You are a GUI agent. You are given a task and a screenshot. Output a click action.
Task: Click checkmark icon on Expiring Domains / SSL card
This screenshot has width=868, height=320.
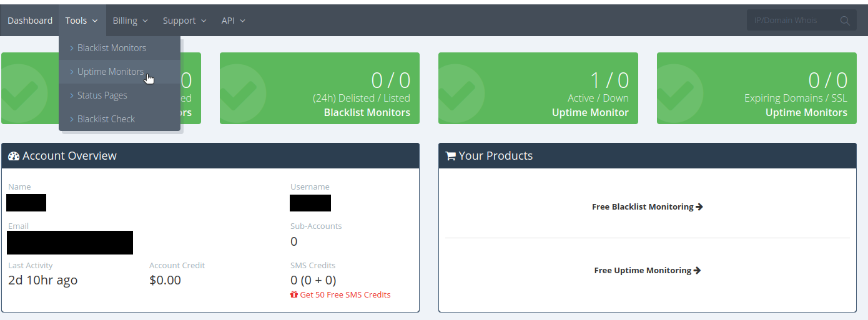[679, 94]
